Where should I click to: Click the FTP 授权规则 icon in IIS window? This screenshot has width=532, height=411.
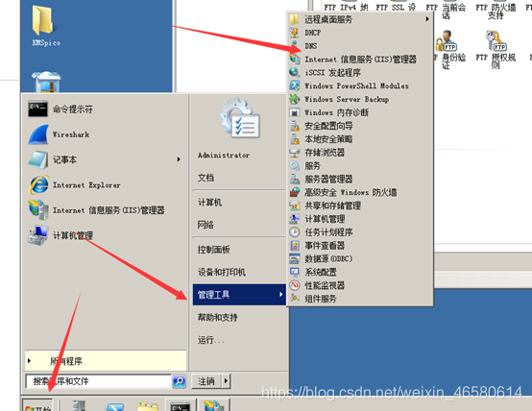(496, 40)
